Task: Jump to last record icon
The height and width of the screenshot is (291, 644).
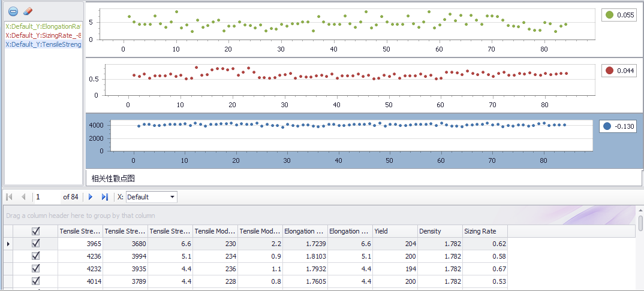Action: pos(105,197)
